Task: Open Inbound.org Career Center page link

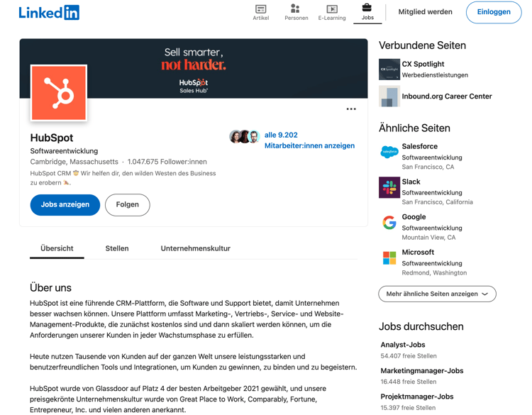Action: (446, 96)
